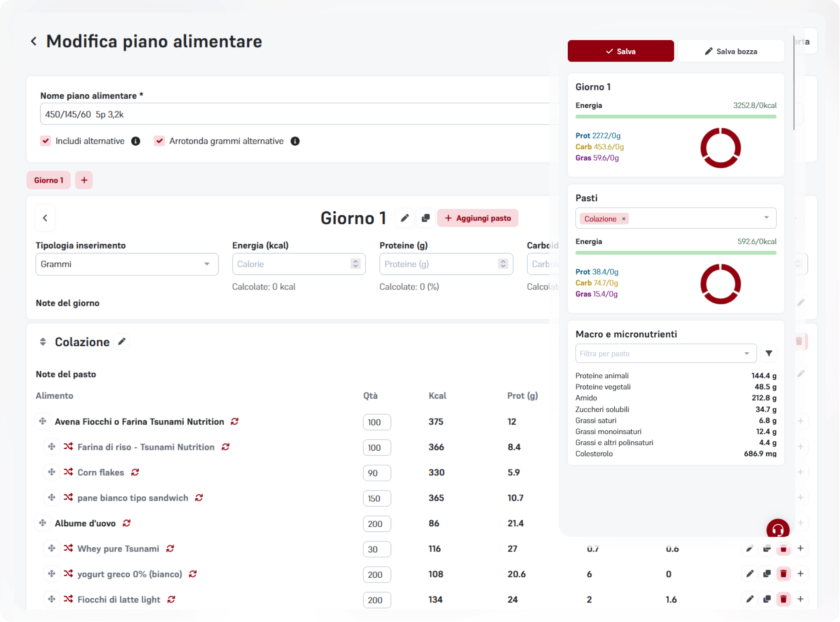The image size is (840, 622).
Task: Click the Salva button
Action: [620, 51]
